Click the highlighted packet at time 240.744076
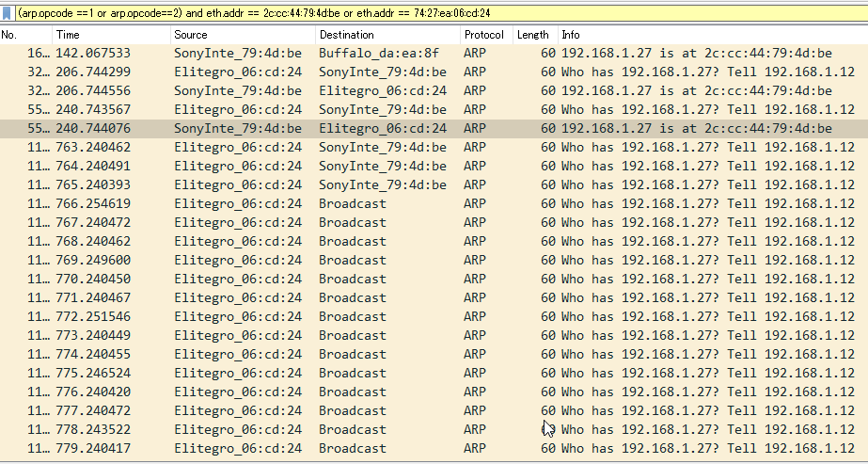 coord(434,128)
